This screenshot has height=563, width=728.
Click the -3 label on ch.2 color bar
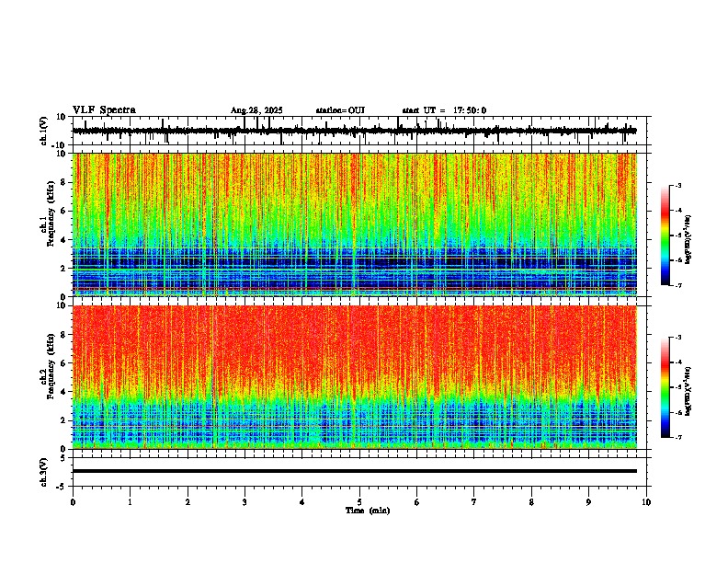[677, 338]
